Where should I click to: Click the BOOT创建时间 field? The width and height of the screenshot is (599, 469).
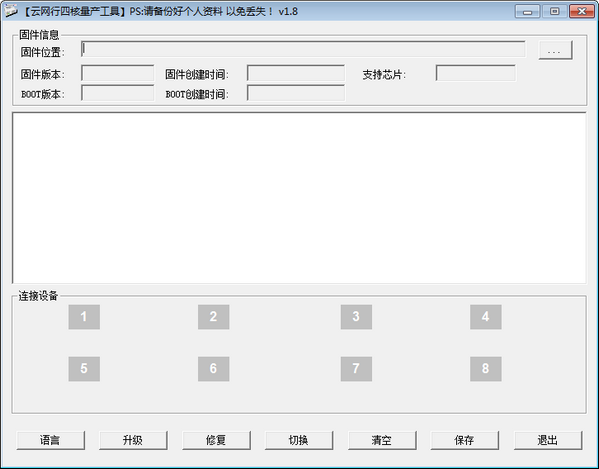tap(296, 93)
